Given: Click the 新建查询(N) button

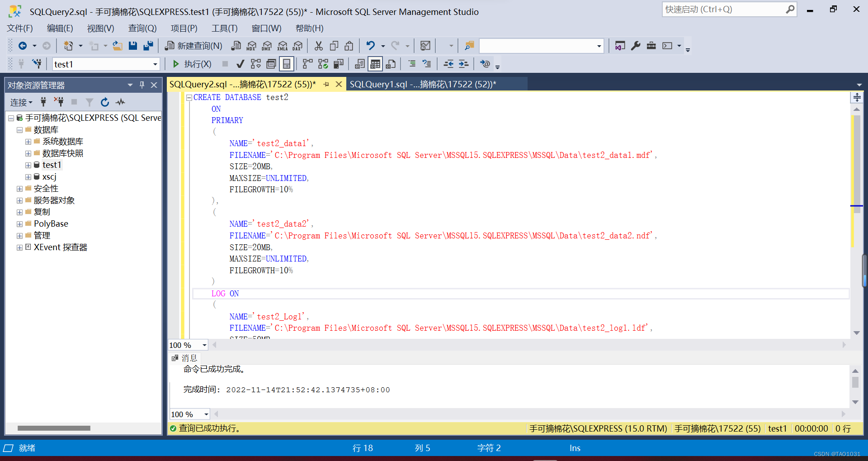Looking at the screenshot, I should click(x=194, y=46).
